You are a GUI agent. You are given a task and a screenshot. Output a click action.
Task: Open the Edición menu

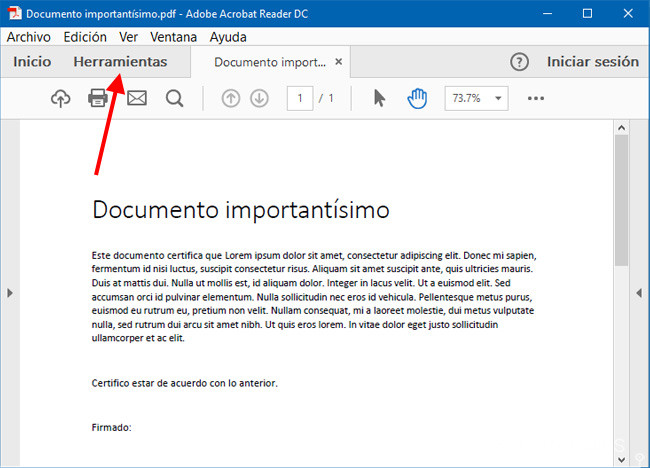coord(84,37)
